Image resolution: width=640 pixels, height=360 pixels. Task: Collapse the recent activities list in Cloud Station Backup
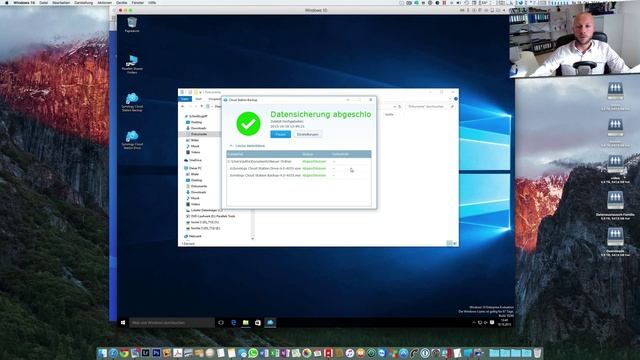tap(231, 146)
